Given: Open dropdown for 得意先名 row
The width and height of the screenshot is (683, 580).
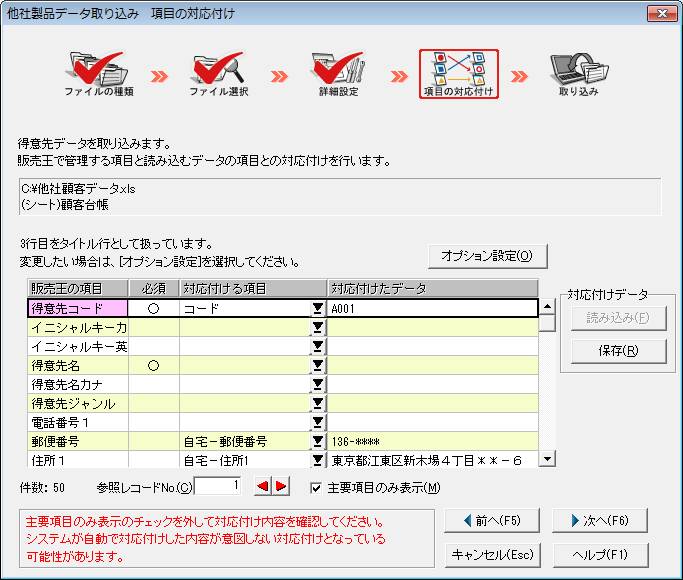Looking at the screenshot, I should 318,365.
